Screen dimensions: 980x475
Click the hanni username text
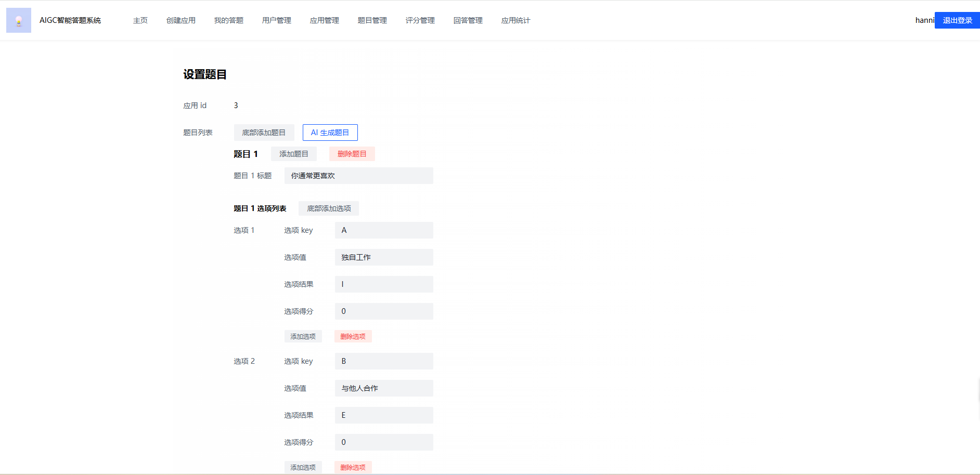[925, 20]
